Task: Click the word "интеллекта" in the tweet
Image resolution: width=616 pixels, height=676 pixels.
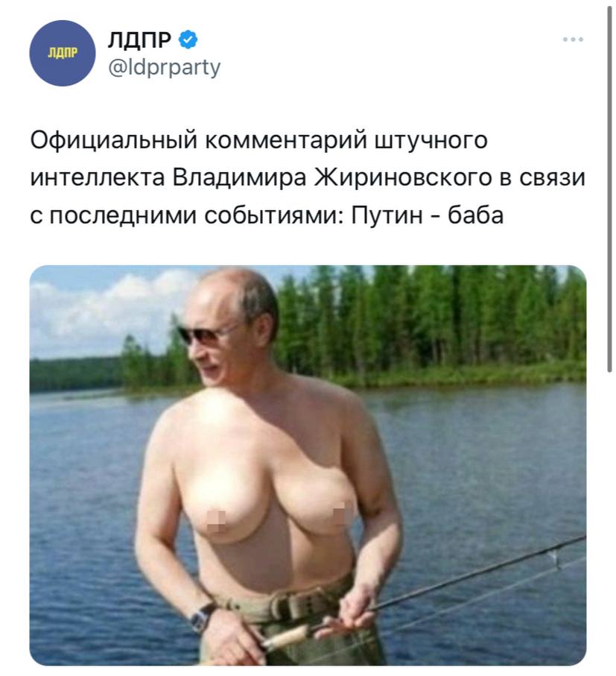Action: tap(98, 177)
